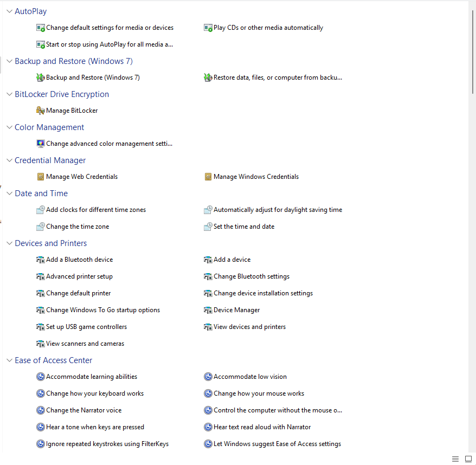476x465 pixels.
Task: Click clock icon beside Add clocks for time zones
Action: [x=40, y=210]
